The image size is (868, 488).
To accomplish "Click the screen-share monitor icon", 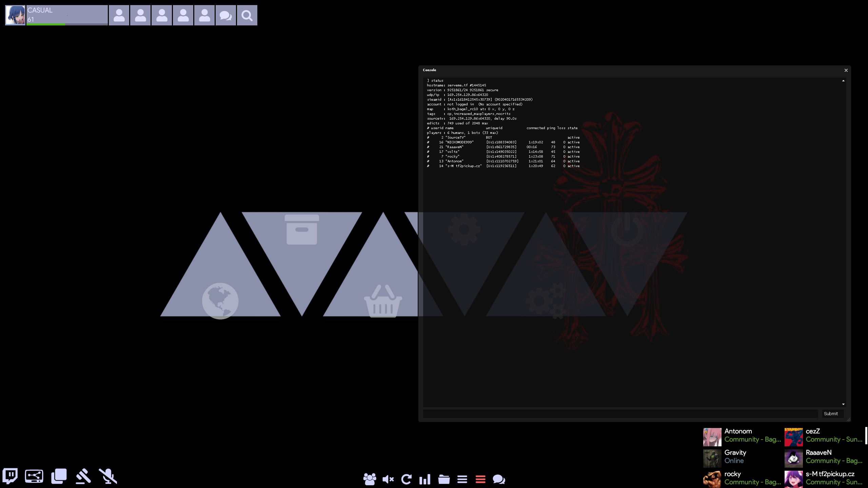I will point(34,476).
